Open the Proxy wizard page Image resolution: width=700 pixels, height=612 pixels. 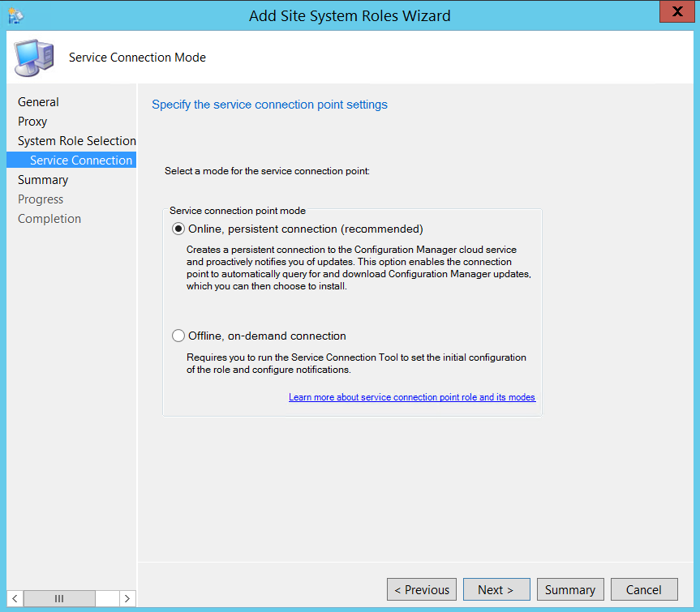32,121
